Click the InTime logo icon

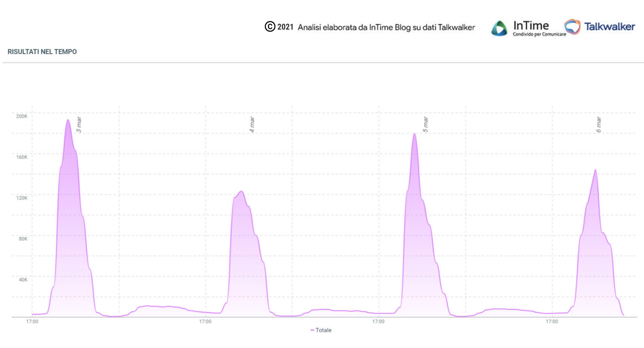(499, 28)
